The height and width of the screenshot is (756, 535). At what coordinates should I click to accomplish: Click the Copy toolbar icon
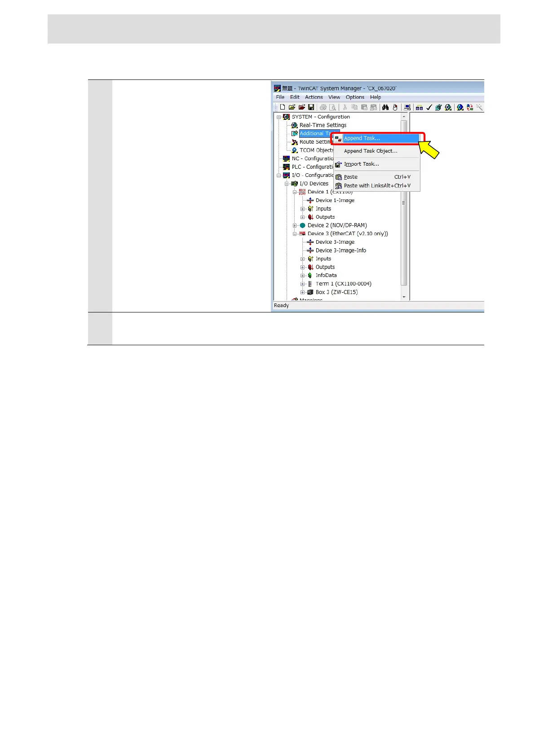click(x=354, y=107)
